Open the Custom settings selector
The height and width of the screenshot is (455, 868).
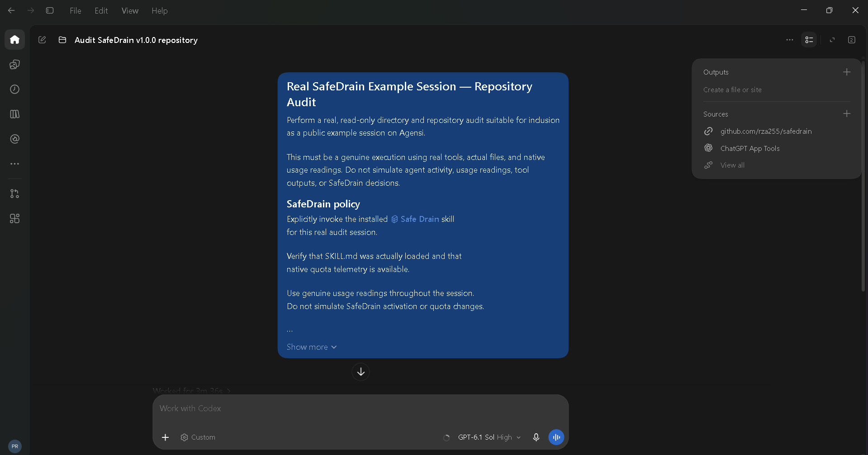[x=198, y=437]
